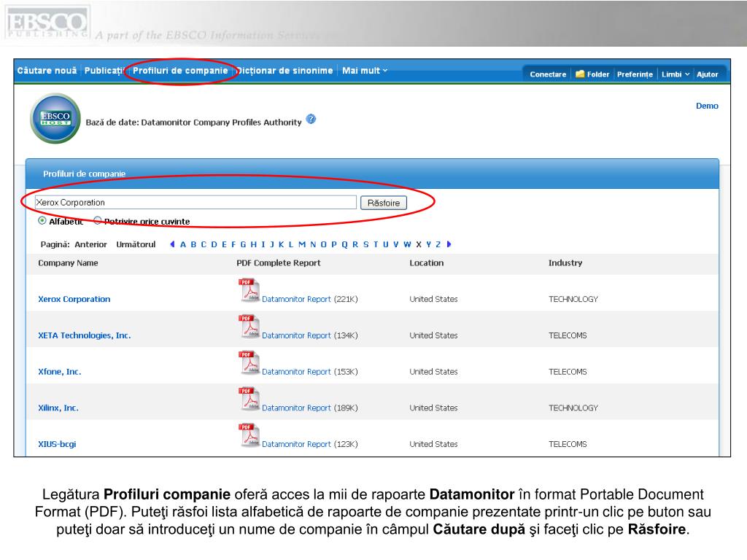The height and width of the screenshot is (560, 747).
Task: Open Dicționar de sinonime menu item
Action: click(285, 71)
